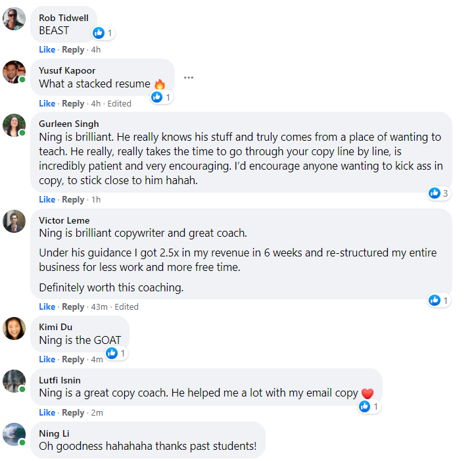The image size is (476, 461).
Task: Click the like reaction icon on Lutfi Isnin's comment
Action: 365,406
